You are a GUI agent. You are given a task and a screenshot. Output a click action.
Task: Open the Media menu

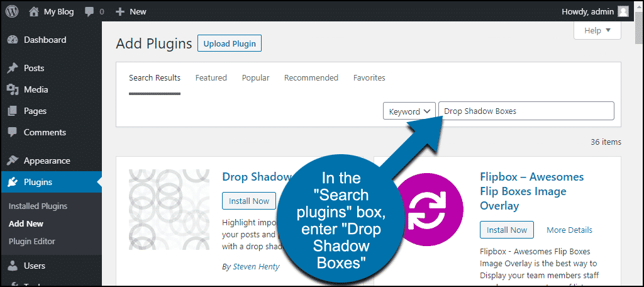point(51,89)
